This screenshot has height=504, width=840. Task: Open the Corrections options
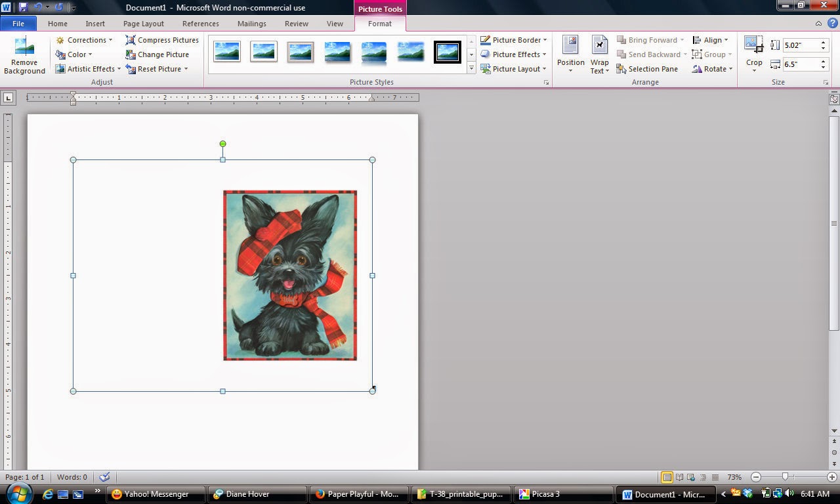[x=84, y=40]
